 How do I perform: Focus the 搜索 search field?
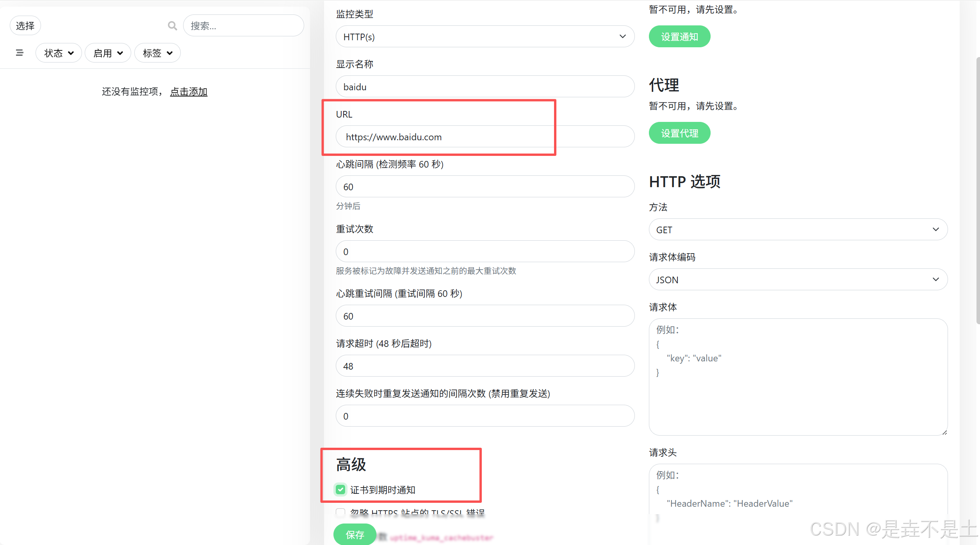243,26
